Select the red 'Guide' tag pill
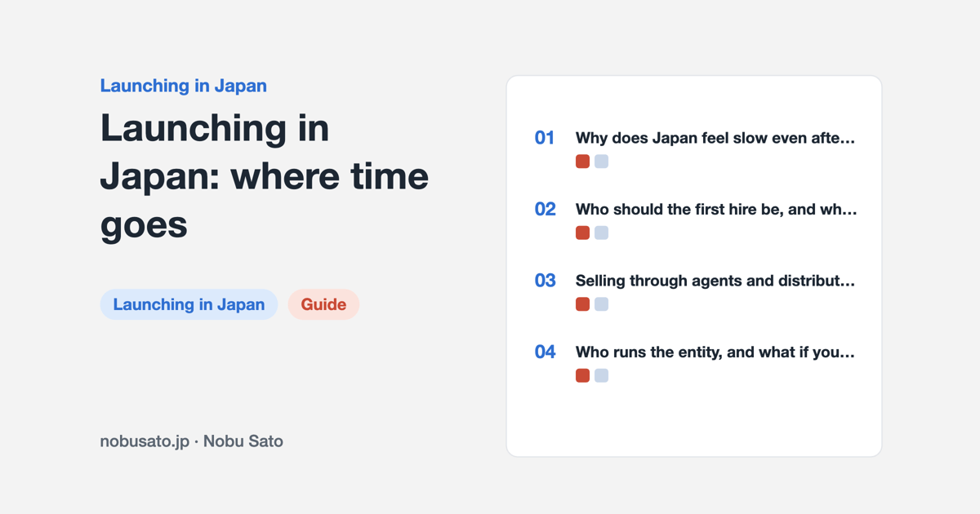The image size is (980, 514). [x=323, y=304]
